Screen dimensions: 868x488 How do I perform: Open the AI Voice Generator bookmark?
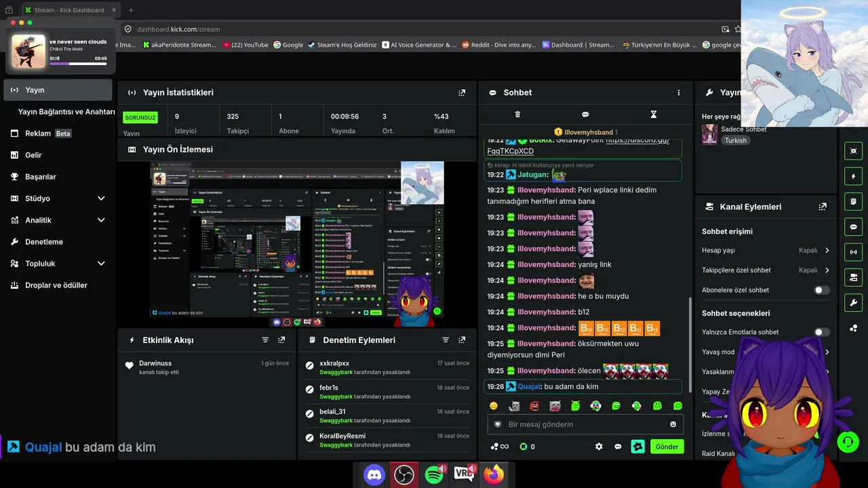(419, 45)
